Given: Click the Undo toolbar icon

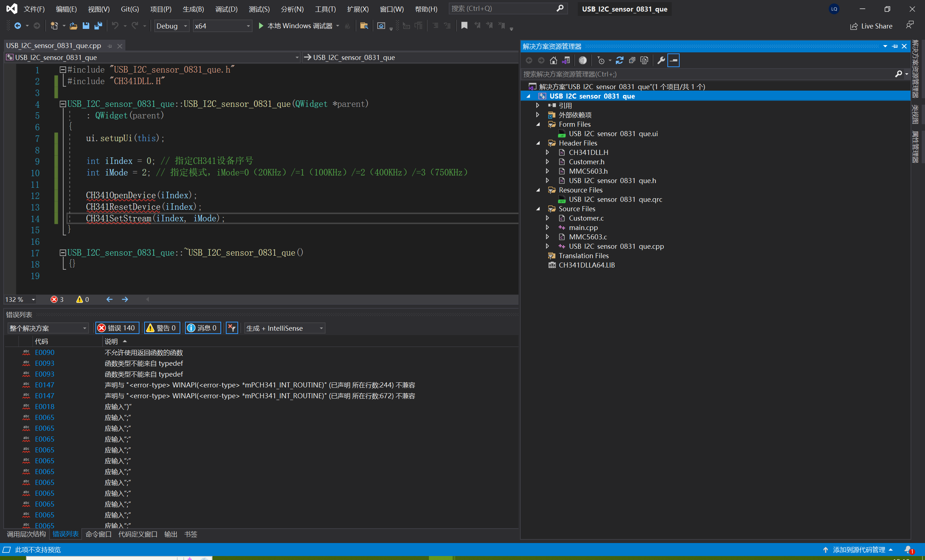Looking at the screenshot, I should pos(115,26).
